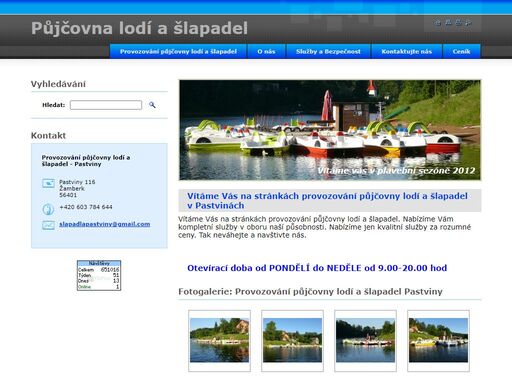Click the envelope email icon in Kontakt
The height and width of the screenshot is (384, 512).
(48, 225)
